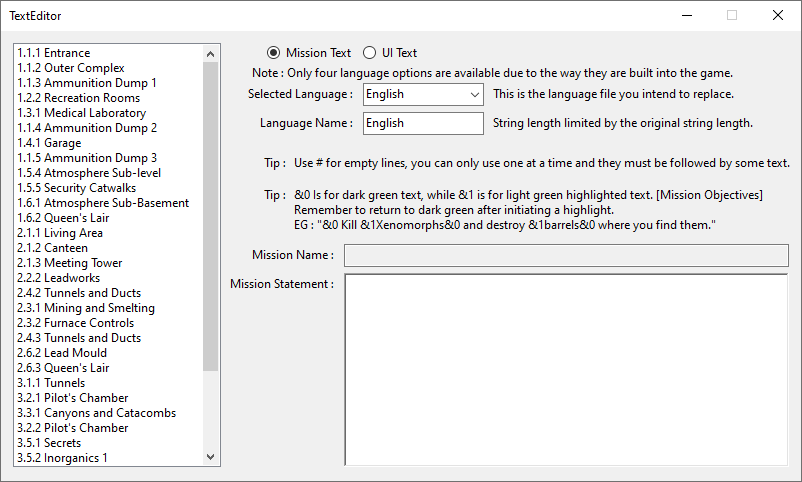Close the TextEditor window

(x=777, y=15)
